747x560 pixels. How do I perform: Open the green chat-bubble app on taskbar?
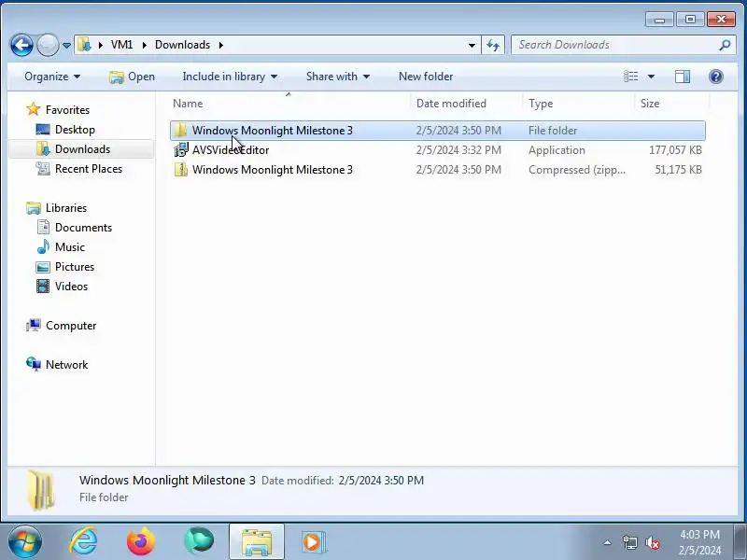coord(199,541)
